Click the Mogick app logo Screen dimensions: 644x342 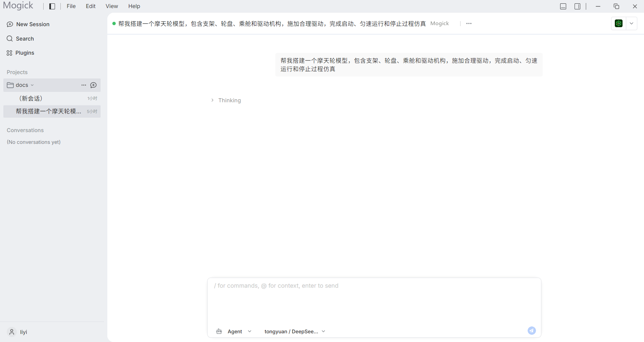[x=18, y=6]
